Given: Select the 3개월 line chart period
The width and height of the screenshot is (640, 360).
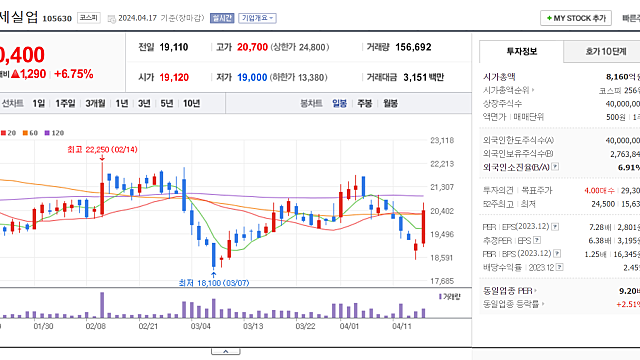Looking at the screenshot, I should point(96,104).
